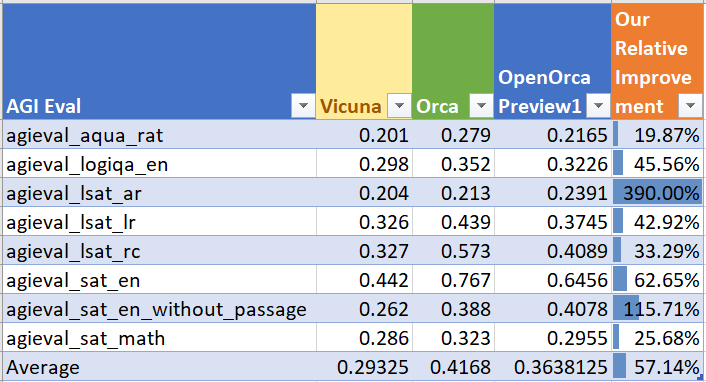Click the Orca value 0.767 for sat_en

[x=453, y=279]
